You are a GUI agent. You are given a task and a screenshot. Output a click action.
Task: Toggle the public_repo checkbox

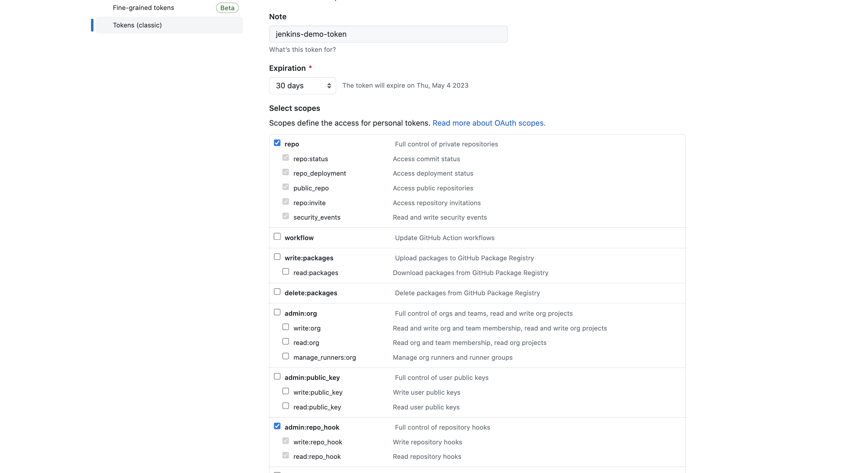pos(286,187)
